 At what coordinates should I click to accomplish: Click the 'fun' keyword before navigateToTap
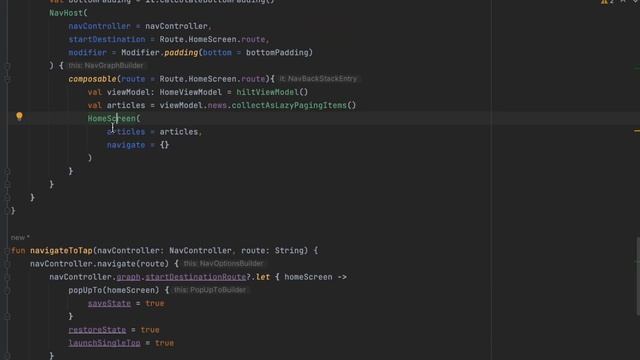tap(18, 251)
